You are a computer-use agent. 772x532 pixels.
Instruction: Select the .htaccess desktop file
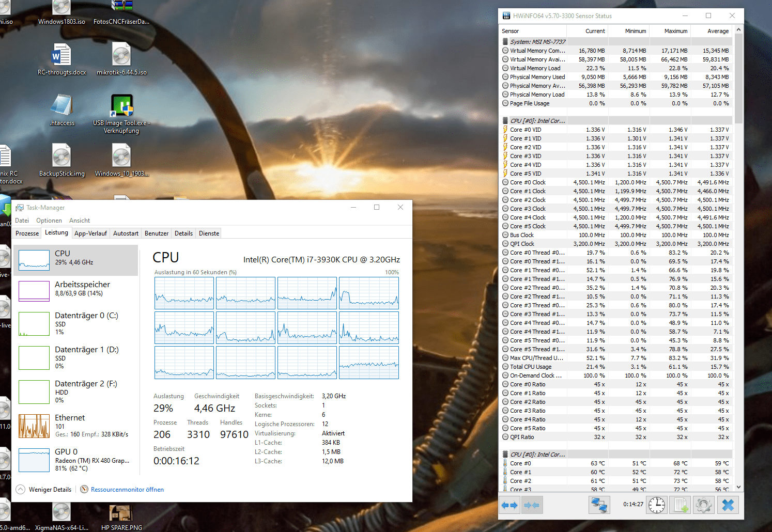pyautogui.click(x=61, y=110)
